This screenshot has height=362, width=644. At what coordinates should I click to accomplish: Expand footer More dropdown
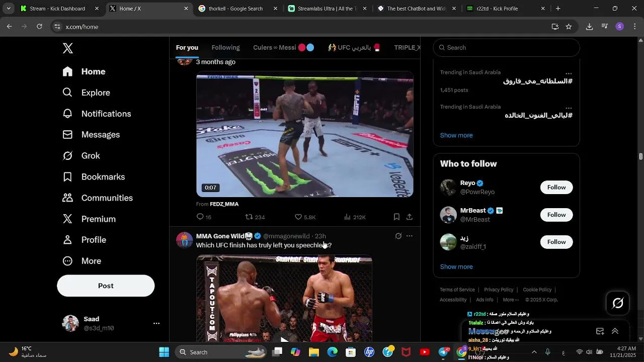pos(511,300)
